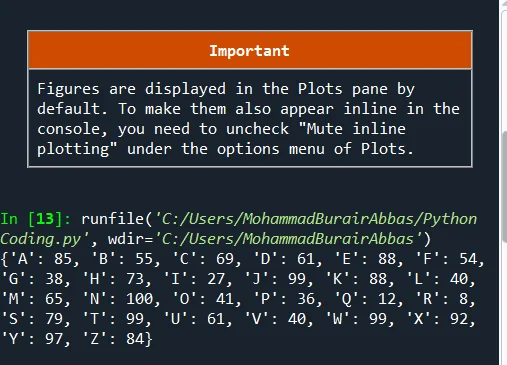
Task: Click the 'X': 92 output value
Action: click(437, 319)
